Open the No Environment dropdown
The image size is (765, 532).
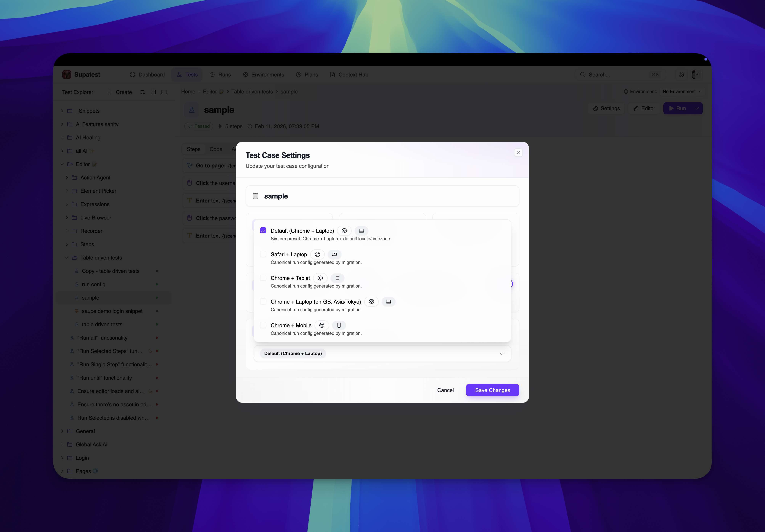[682, 91]
